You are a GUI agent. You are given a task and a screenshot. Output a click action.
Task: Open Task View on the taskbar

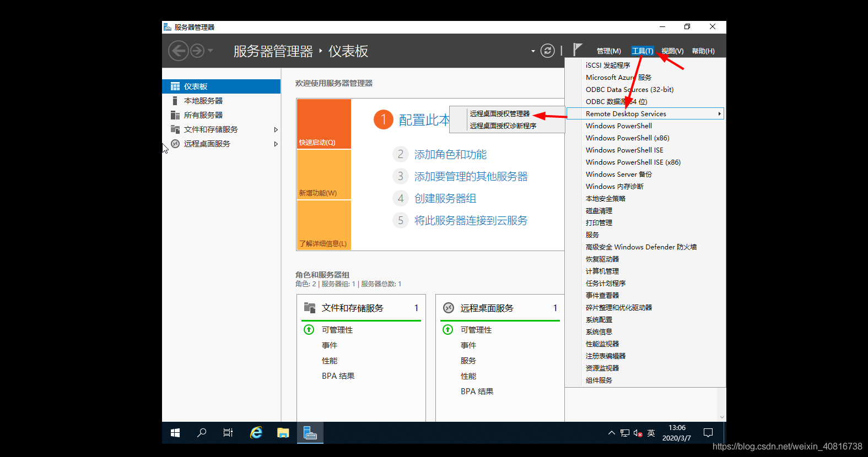[228, 433]
